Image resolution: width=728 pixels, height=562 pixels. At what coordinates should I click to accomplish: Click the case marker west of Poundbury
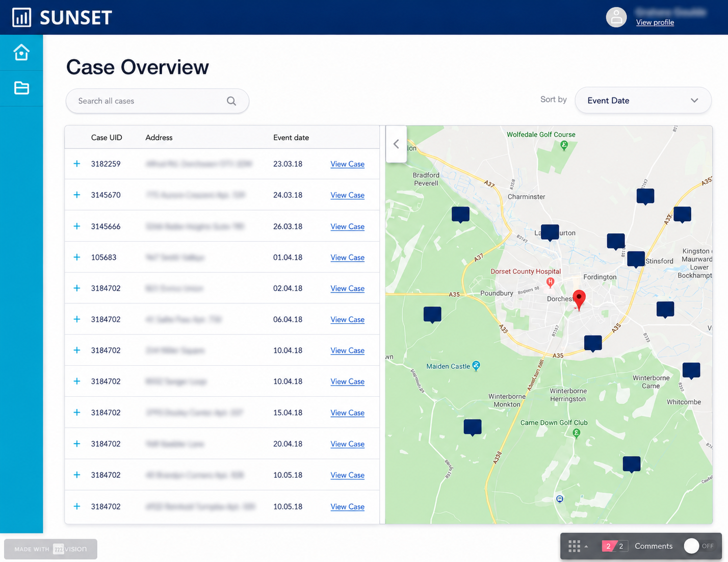(x=432, y=315)
